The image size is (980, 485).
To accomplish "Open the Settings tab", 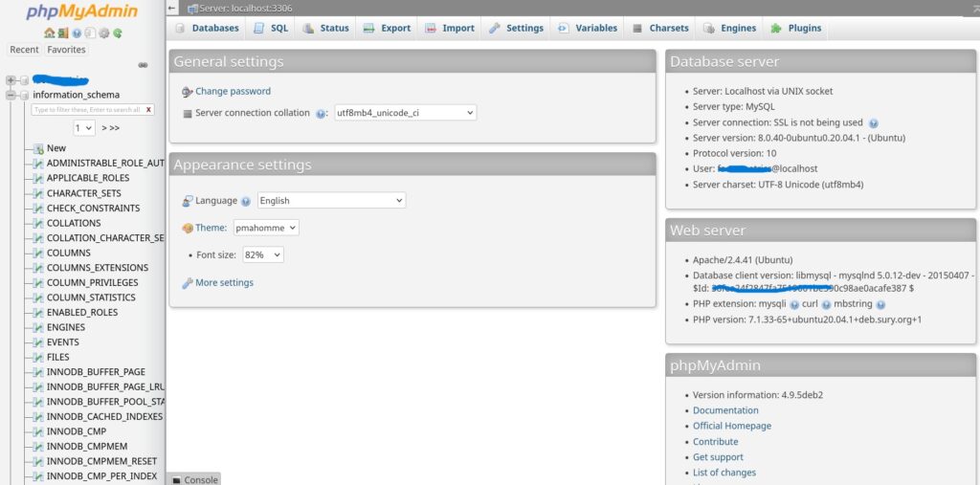I will pos(516,28).
